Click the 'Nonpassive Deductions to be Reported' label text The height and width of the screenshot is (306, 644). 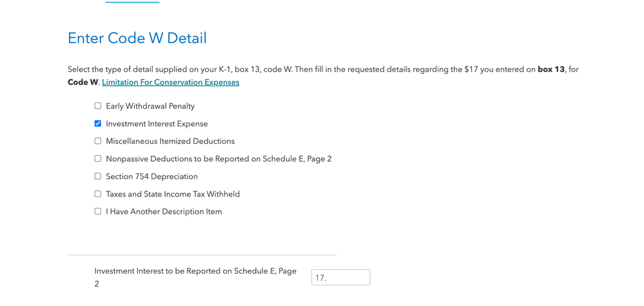[x=219, y=158]
